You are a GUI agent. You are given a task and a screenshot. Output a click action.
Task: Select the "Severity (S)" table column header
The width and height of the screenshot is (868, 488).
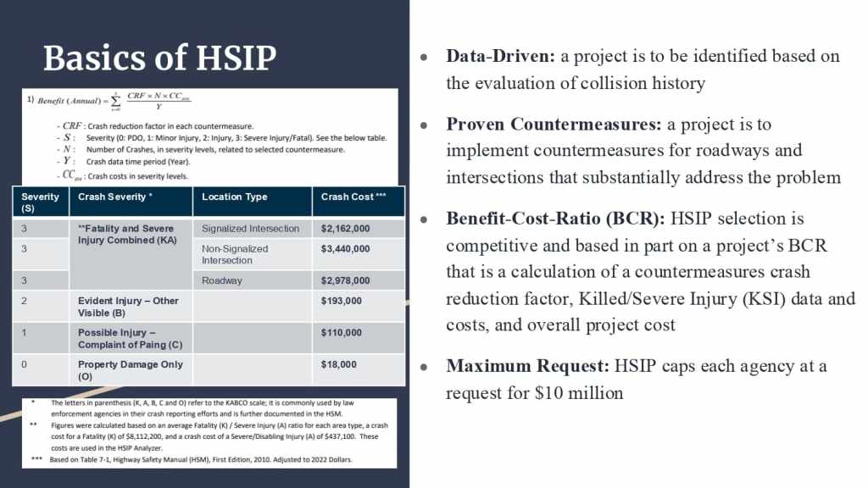(x=41, y=202)
